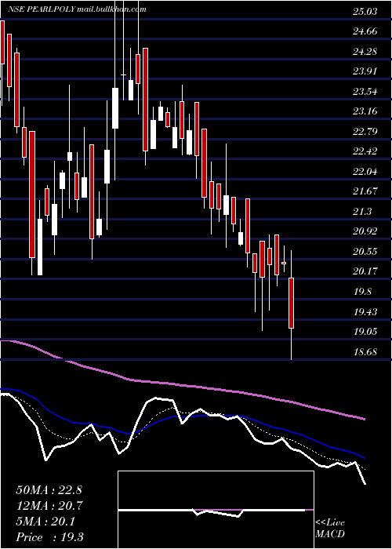
Task: Click the 19.43 price axis label
Action: tap(365, 312)
